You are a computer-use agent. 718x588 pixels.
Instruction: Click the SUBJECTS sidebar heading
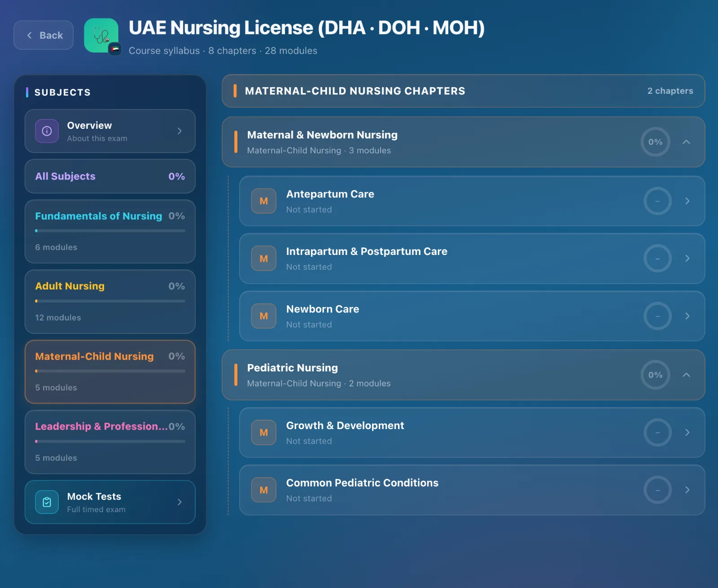(62, 92)
